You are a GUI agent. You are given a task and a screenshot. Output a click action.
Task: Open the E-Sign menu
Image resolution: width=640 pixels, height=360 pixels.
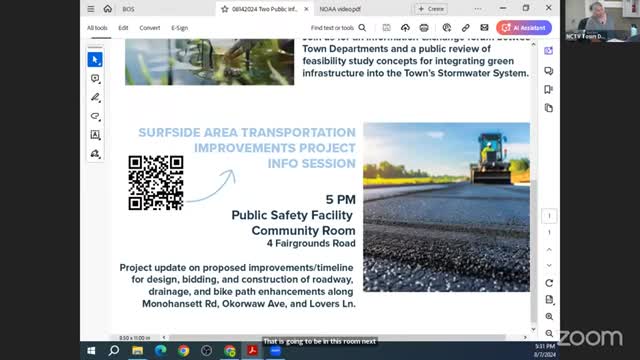[180, 28]
